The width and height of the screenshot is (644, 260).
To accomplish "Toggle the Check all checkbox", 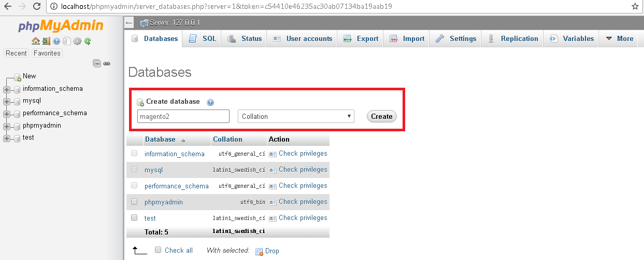I will (x=159, y=250).
